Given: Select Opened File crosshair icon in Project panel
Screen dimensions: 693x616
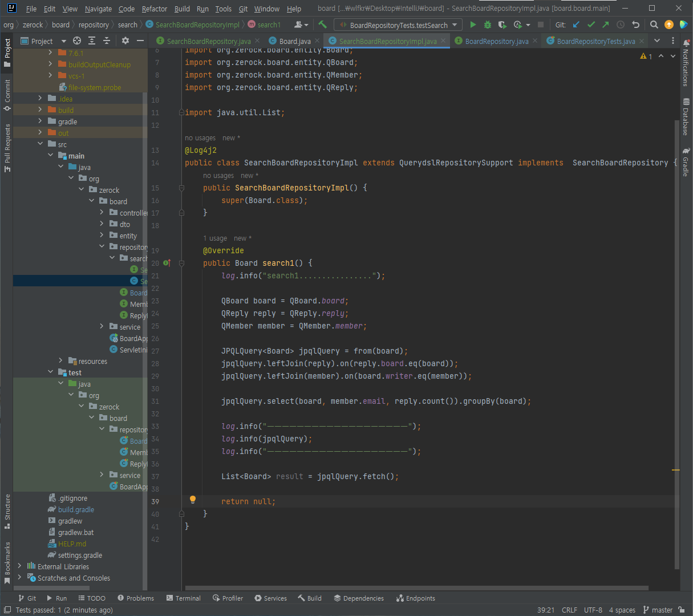Looking at the screenshot, I should coord(77,40).
